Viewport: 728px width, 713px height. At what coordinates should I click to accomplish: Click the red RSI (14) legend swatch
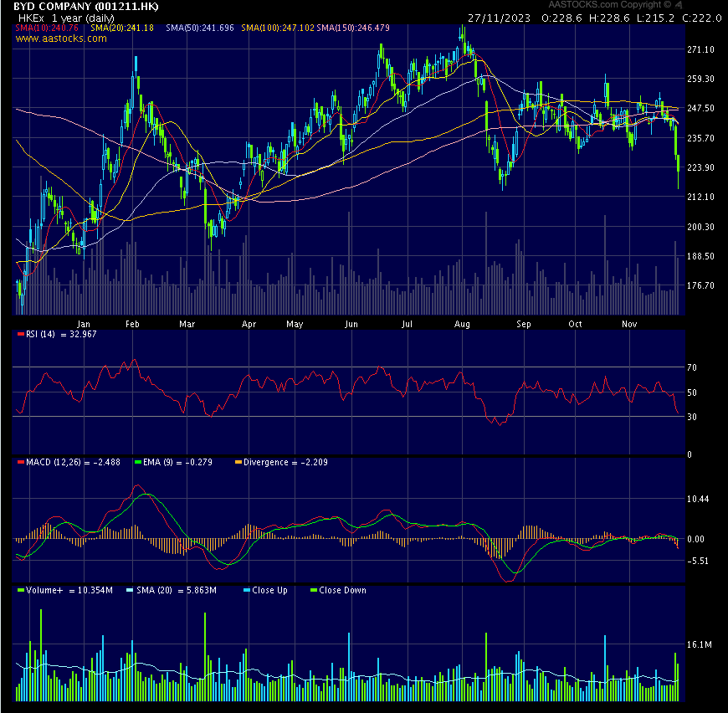click(20, 334)
